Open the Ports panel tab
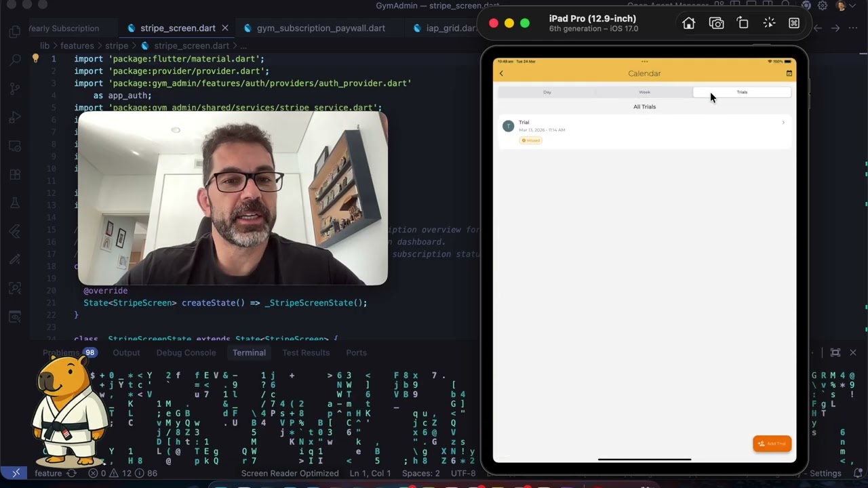868x488 pixels. 356,352
